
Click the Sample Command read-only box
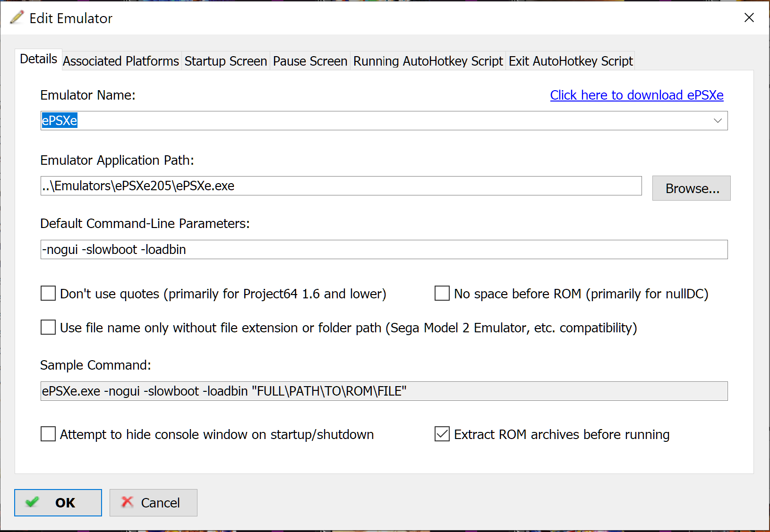pos(384,391)
